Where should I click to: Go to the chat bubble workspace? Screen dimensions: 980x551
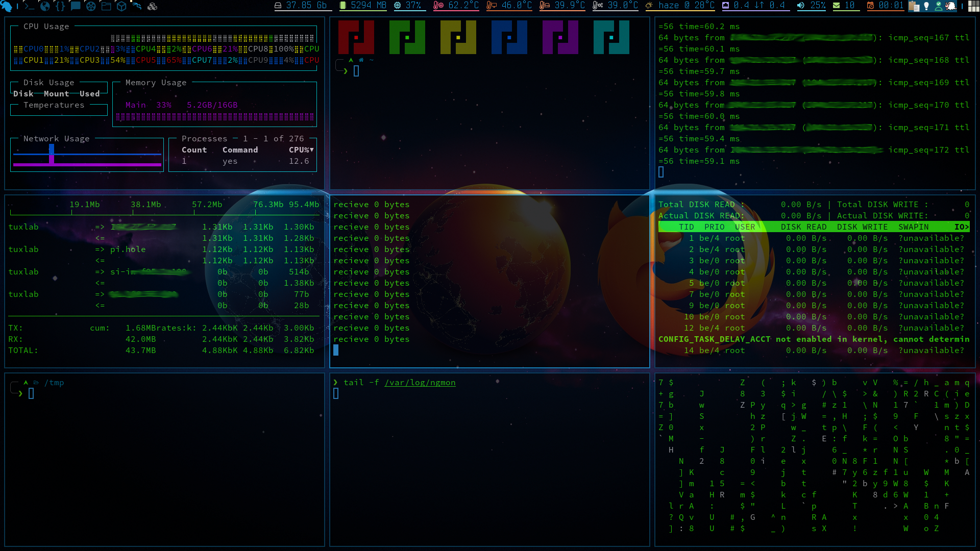click(x=76, y=6)
